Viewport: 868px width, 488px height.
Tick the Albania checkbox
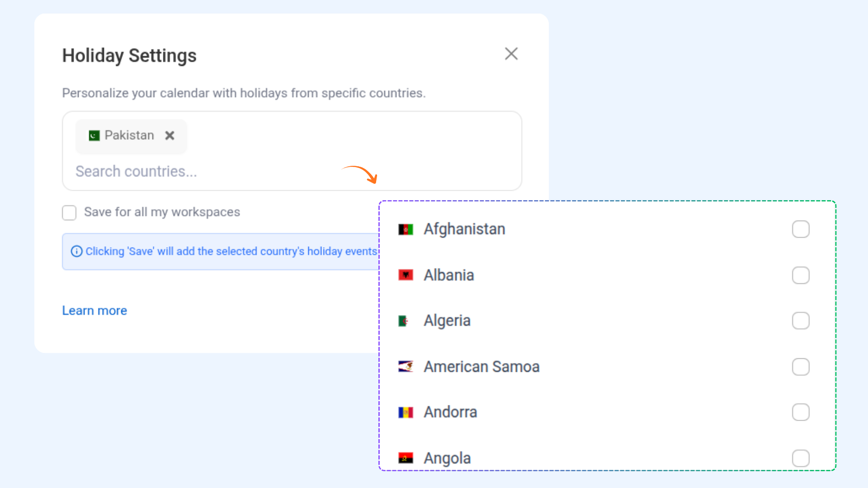click(x=800, y=275)
